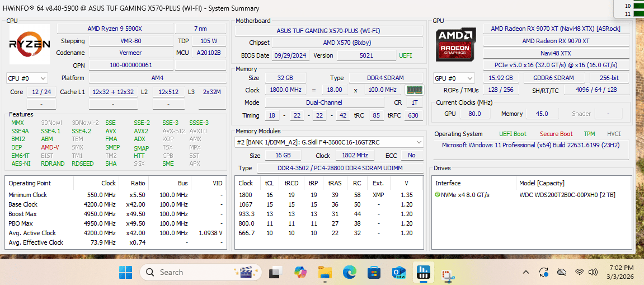Image resolution: width=644 pixels, height=285 pixels.
Task: Click the Minimum Clock row
Action: (x=116, y=195)
